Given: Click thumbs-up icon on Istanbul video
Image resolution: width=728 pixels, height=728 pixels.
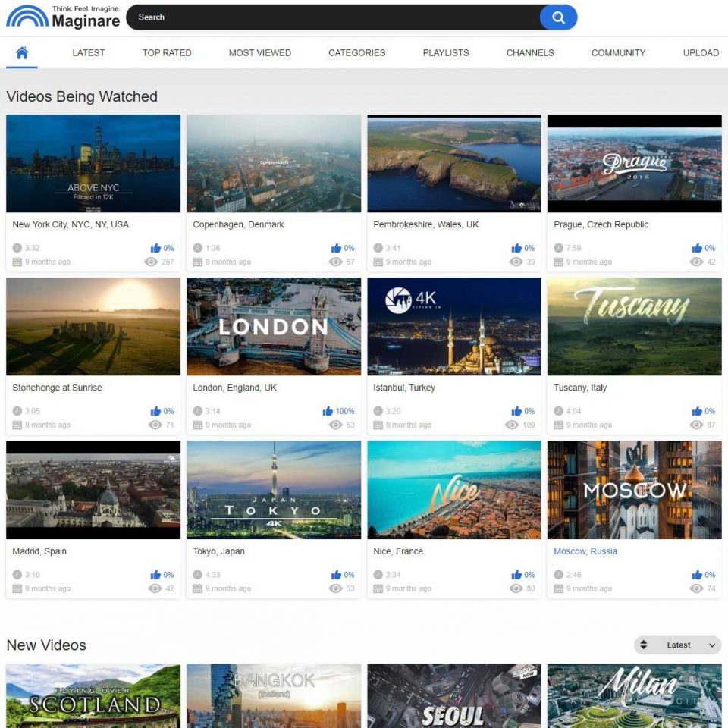Looking at the screenshot, I should pos(516,411).
